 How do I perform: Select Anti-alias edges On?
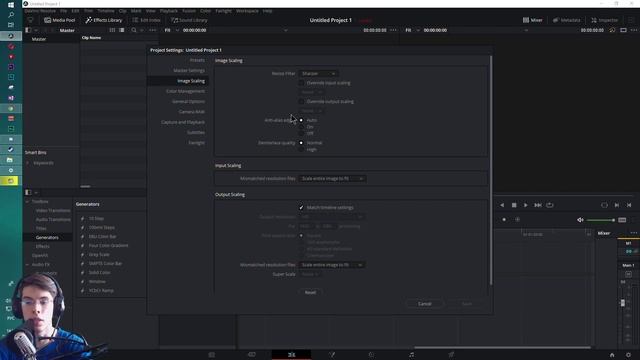tap(301, 127)
